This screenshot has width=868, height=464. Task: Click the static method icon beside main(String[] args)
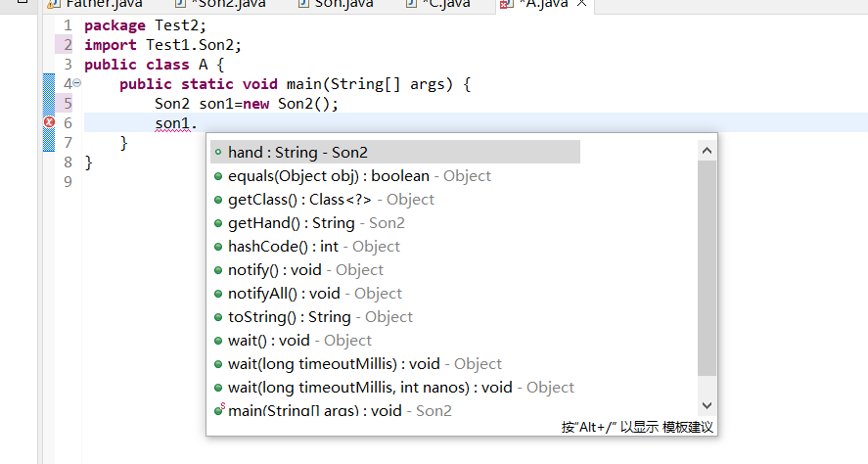[218, 410]
